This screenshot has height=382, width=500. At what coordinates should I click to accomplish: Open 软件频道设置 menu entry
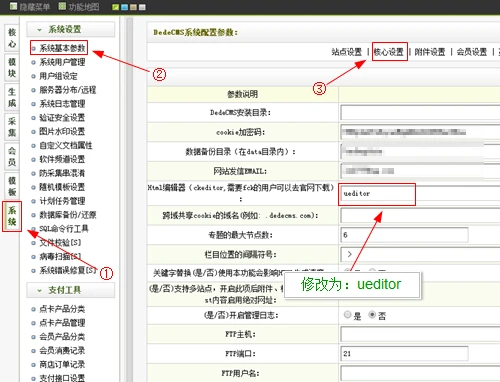coord(62,159)
